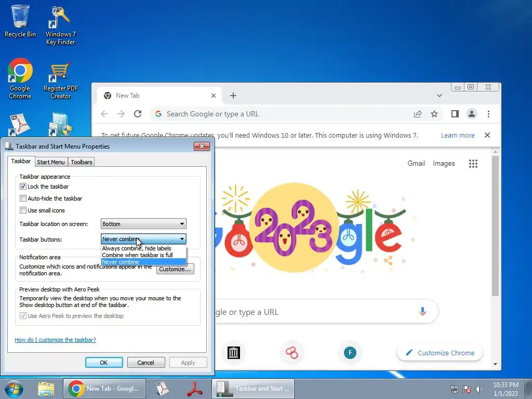Open the Chrome profile avatar
Screen dimensions: 532x399
pos(472,114)
